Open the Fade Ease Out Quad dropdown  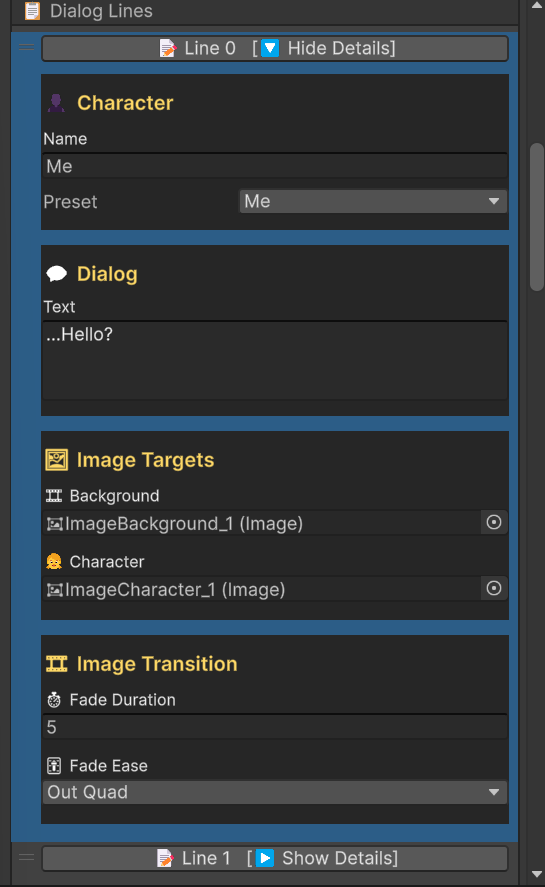(x=275, y=793)
